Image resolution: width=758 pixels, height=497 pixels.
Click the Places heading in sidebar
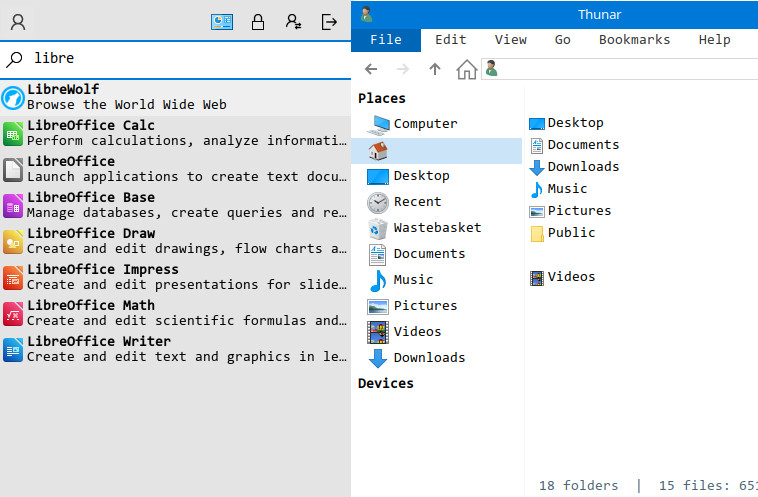coord(381,99)
